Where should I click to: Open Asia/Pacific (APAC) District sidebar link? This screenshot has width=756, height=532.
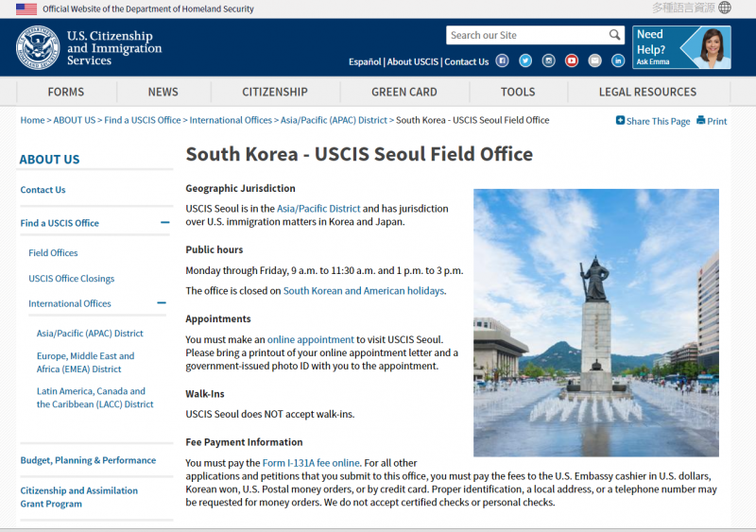(90, 334)
